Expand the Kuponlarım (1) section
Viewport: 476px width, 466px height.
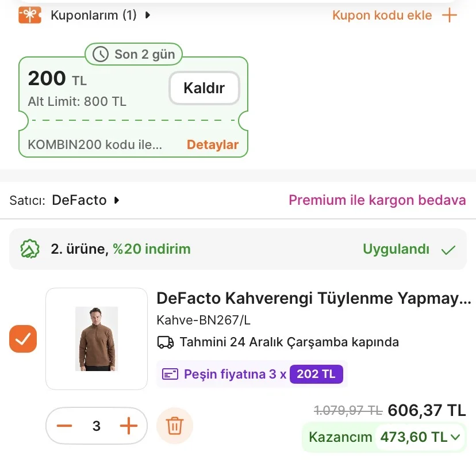[101, 16]
